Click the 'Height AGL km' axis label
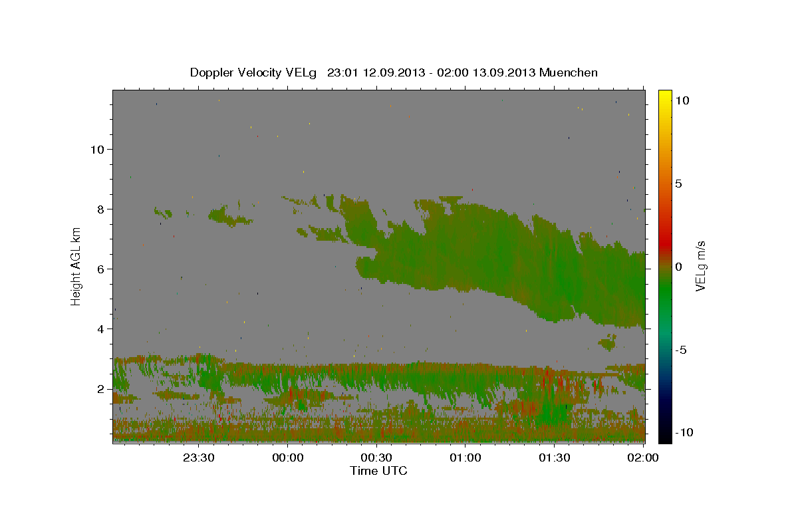 [76, 265]
